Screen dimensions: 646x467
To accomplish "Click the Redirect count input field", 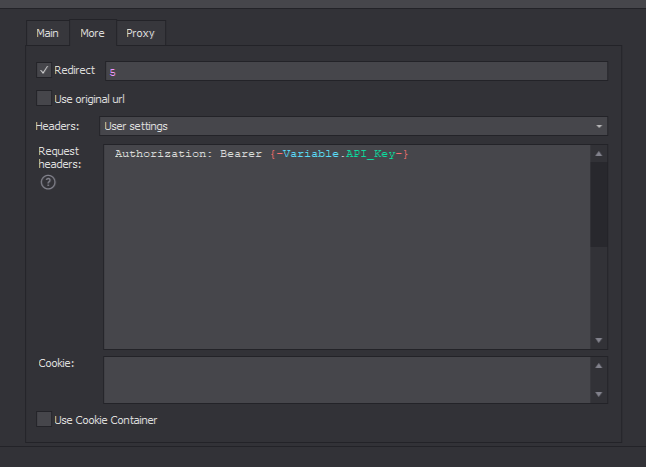I will coord(355,71).
